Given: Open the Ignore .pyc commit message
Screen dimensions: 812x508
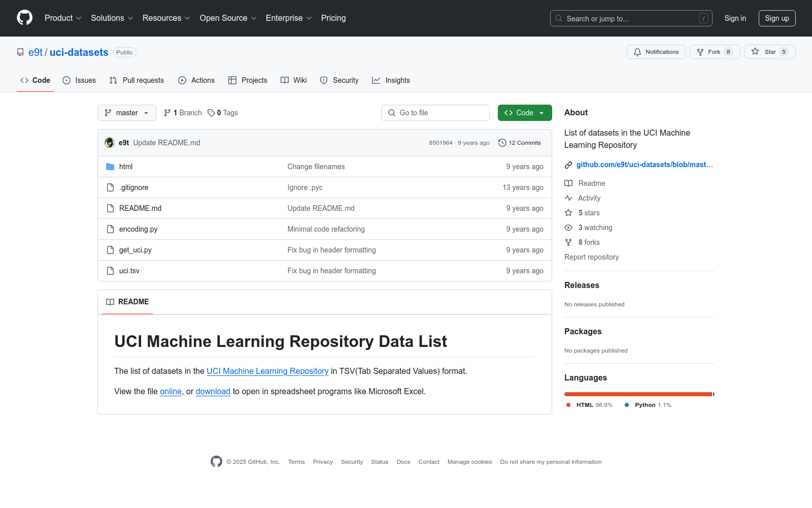Looking at the screenshot, I should (305, 187).
